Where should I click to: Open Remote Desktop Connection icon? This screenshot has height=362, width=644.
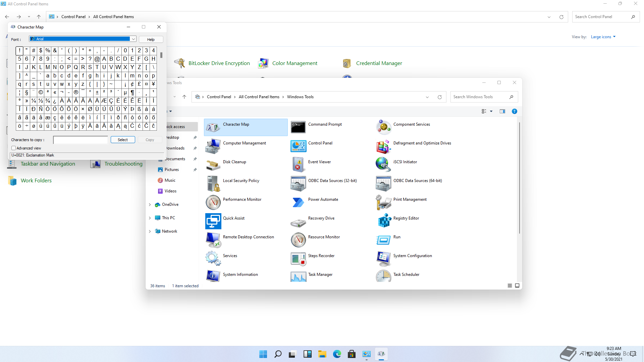tap(213, 240)
